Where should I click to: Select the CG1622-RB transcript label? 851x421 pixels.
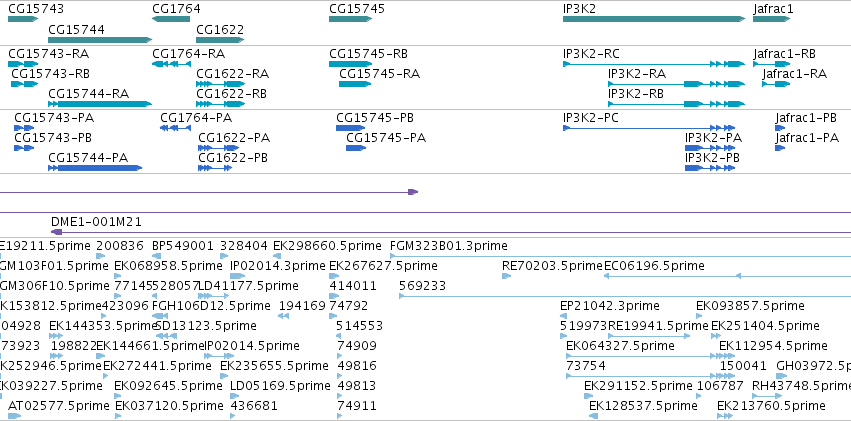(232, 94)
